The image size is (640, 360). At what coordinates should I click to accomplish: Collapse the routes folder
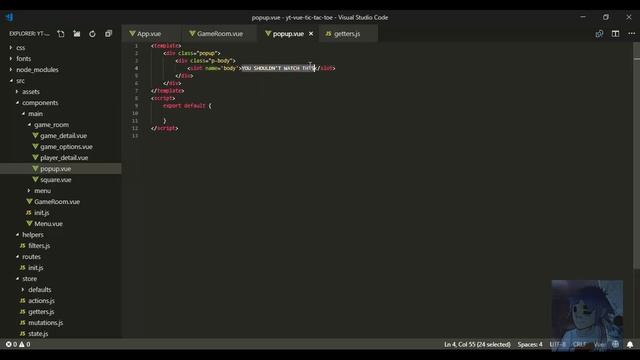(31, 257)
